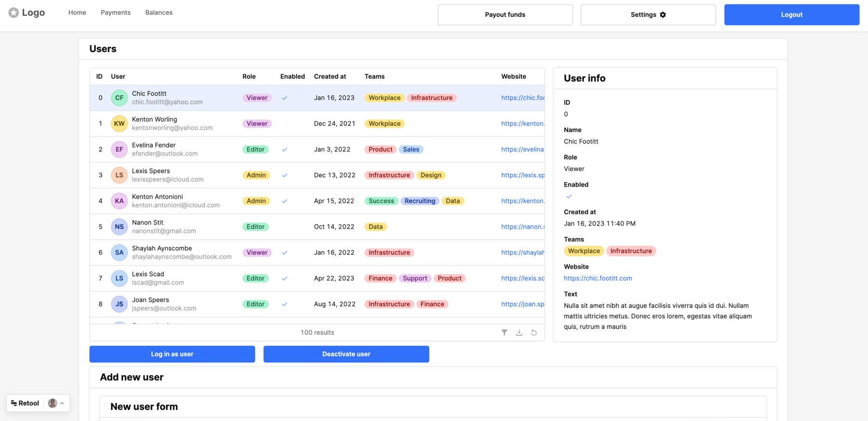Click SA avatar of Shaylah Aynscombe

119,253
